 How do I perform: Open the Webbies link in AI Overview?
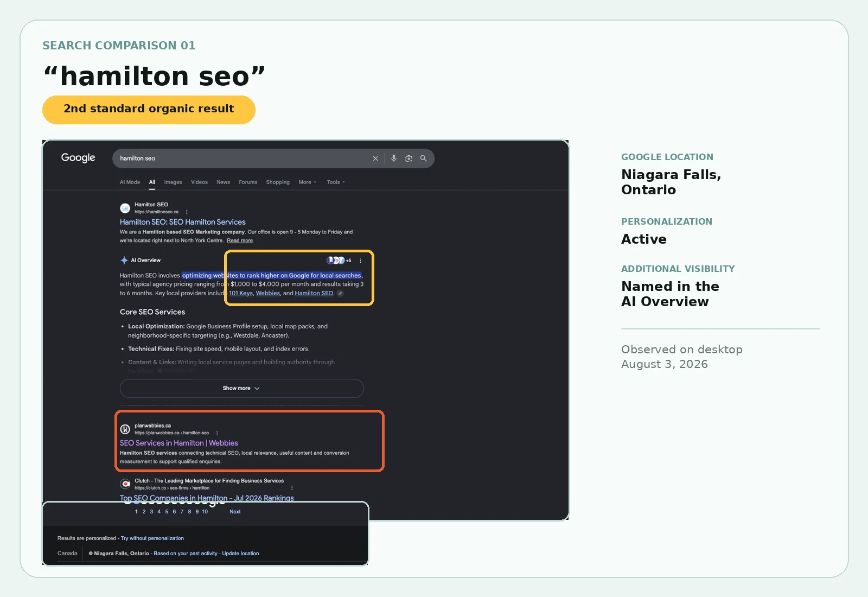tap(268, 293)
